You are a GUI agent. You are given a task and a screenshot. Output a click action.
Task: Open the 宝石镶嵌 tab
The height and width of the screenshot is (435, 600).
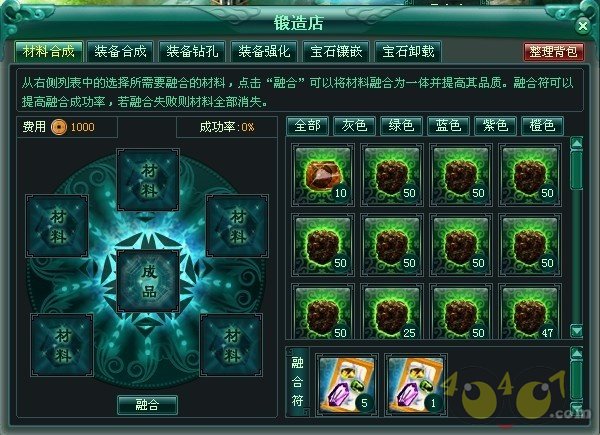pos(336,51)
